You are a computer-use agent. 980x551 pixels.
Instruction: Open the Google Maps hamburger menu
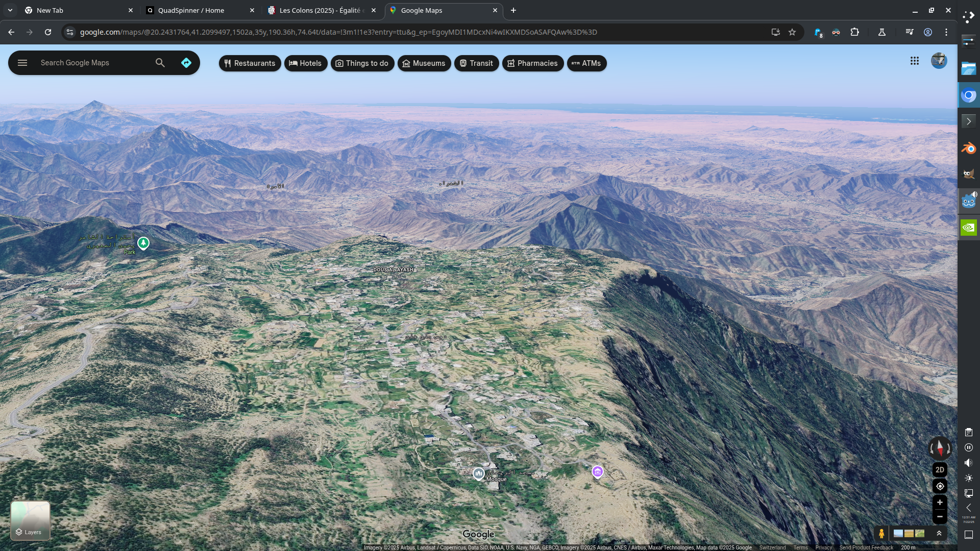click(22, 63)
